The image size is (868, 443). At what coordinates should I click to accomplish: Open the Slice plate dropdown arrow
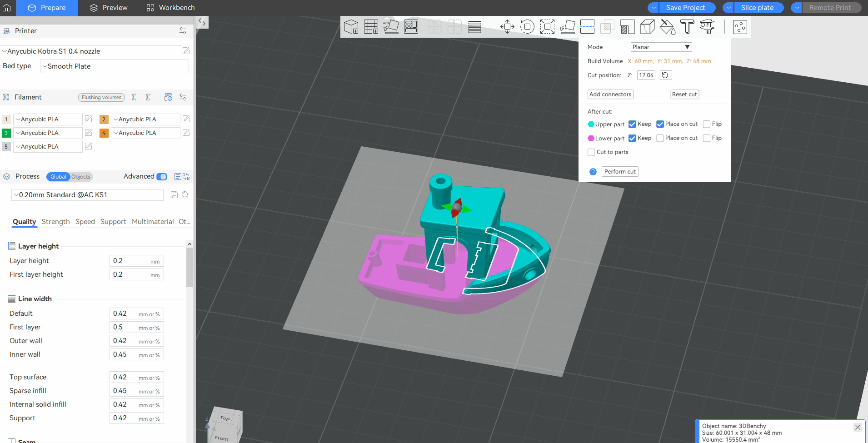click(728, 8)
